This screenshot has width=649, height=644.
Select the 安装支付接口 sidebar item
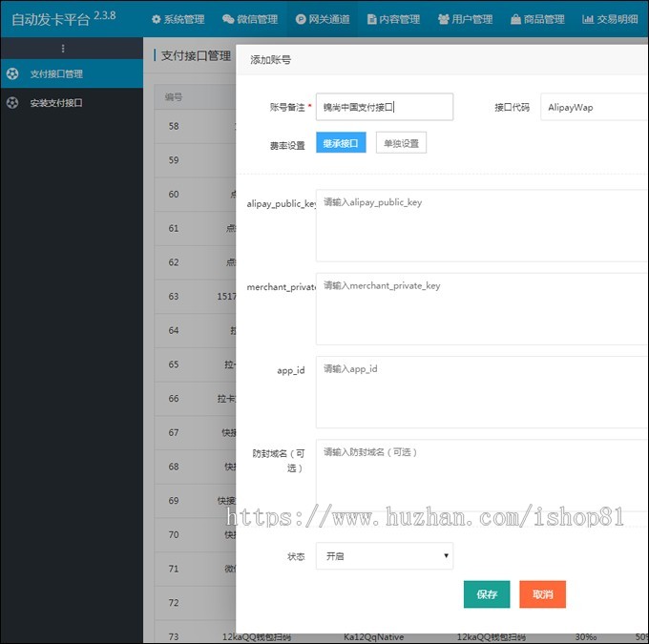72,103
